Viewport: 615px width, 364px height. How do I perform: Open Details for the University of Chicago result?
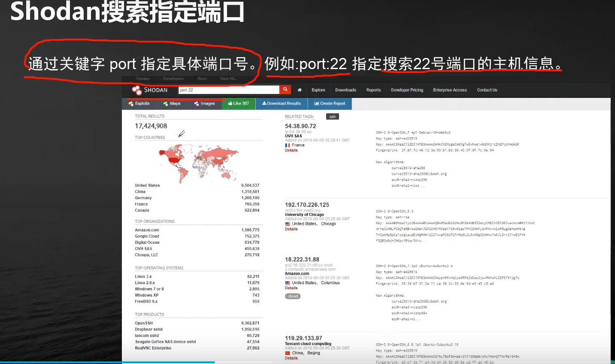click(291, 229)
